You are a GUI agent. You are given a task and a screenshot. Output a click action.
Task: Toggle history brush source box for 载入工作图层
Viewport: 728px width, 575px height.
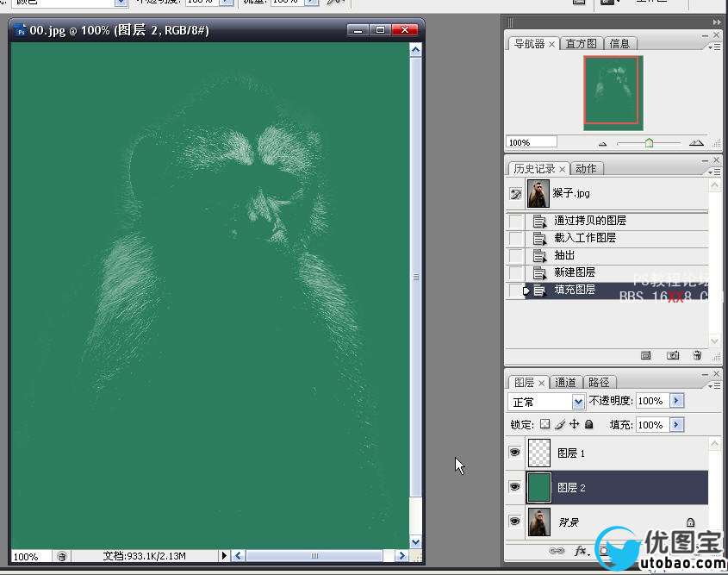point(515,238)
